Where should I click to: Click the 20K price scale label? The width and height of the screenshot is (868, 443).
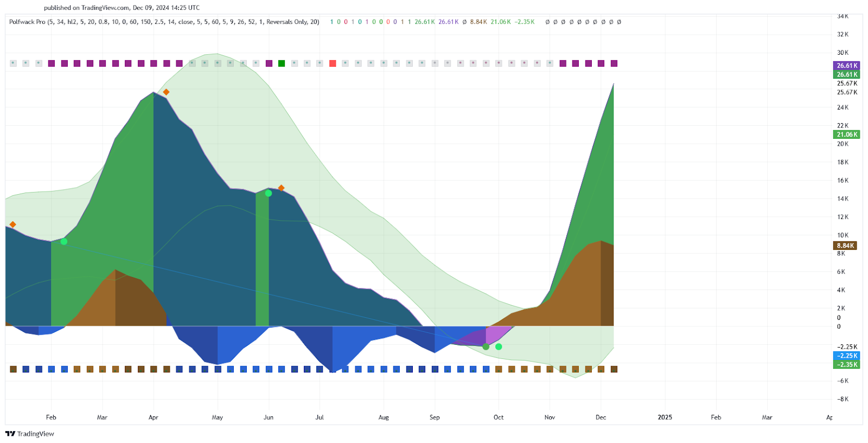(x=843, y=144)
